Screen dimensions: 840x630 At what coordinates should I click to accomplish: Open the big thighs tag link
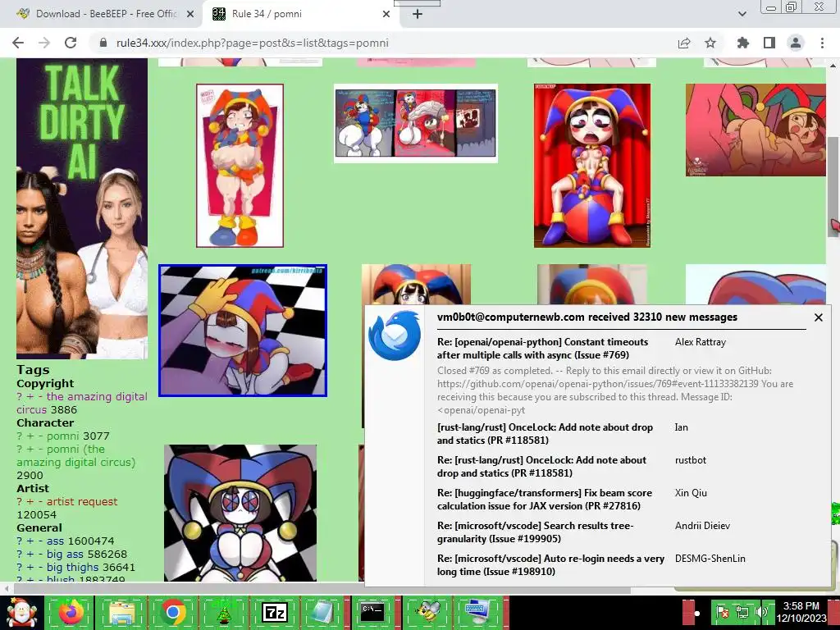(75, 567)
